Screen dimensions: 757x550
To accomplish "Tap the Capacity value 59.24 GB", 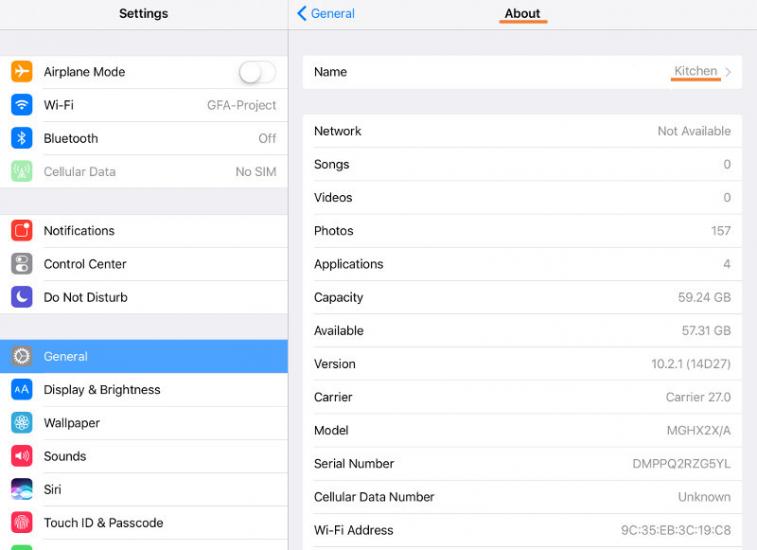I will tap(704, 297).
